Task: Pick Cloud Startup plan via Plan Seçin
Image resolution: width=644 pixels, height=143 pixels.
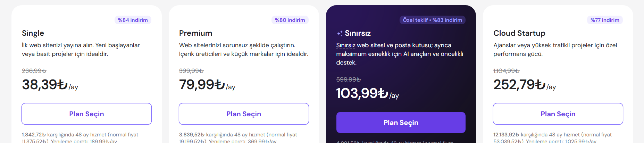Action: pos(558,114)
